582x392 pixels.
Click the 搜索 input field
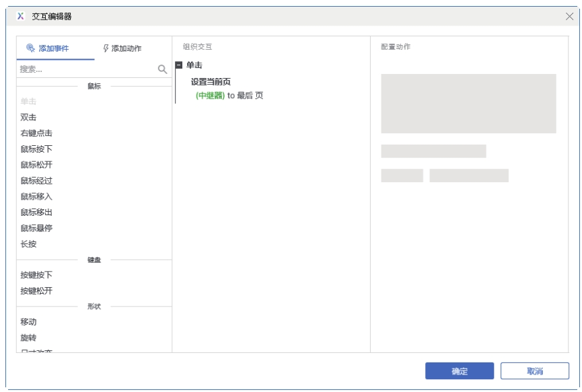[x=86, y=69]
